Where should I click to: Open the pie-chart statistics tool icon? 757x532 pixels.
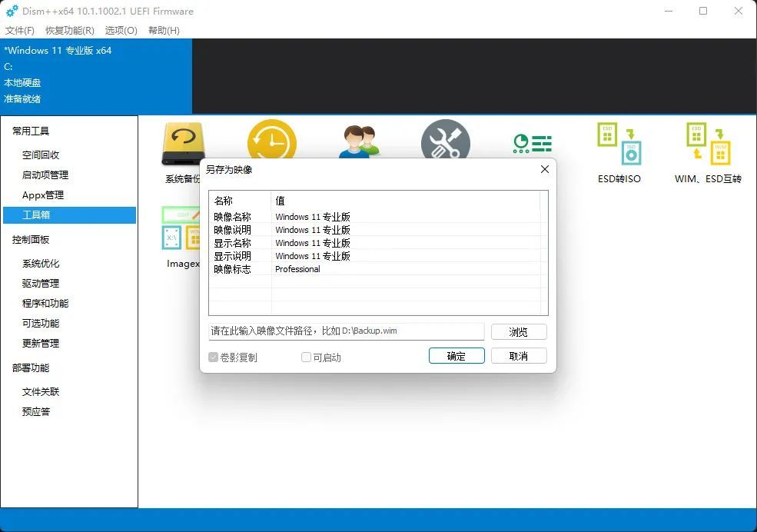(x=533, y=142)
